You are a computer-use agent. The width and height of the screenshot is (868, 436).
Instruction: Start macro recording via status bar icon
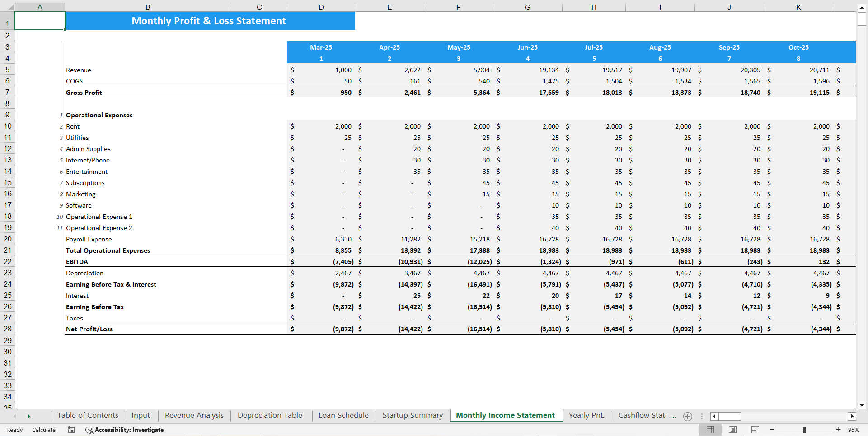71,430
